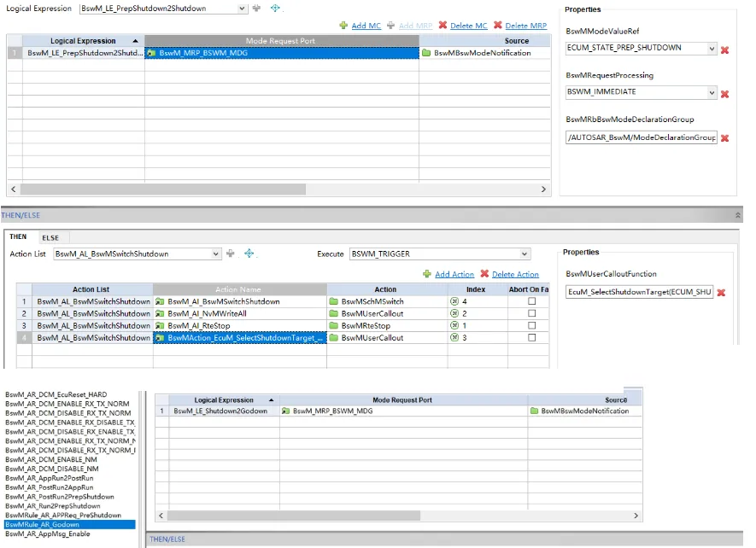Clear the BswMRequestProcessing property with red X

[x=724, y=94]
